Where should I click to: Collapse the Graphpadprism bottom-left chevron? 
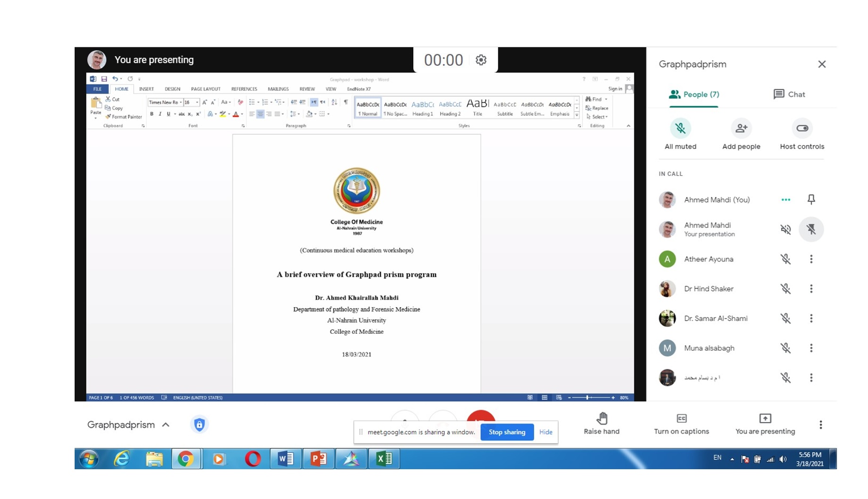point(165,424)
